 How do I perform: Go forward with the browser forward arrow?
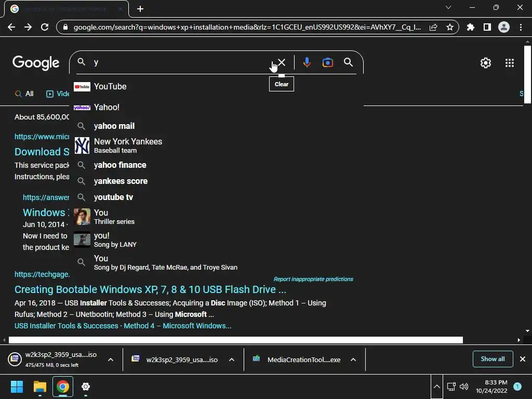[x=28, y=27]
